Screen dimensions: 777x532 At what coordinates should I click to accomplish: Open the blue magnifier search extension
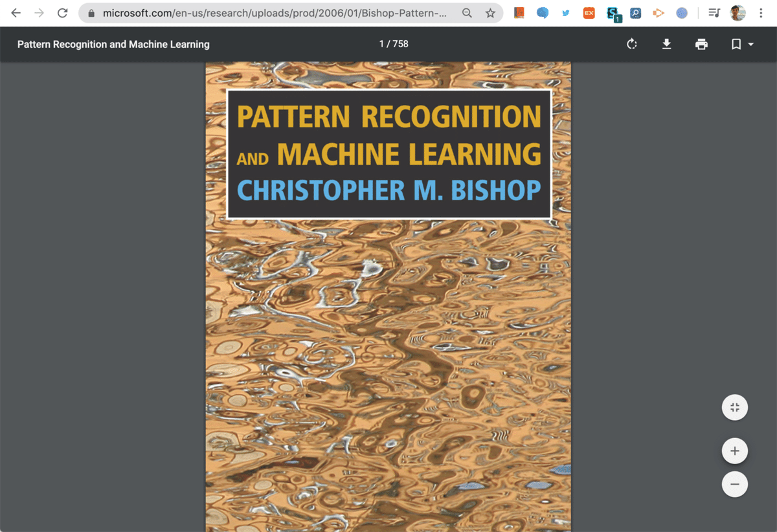tap(635, 13)
